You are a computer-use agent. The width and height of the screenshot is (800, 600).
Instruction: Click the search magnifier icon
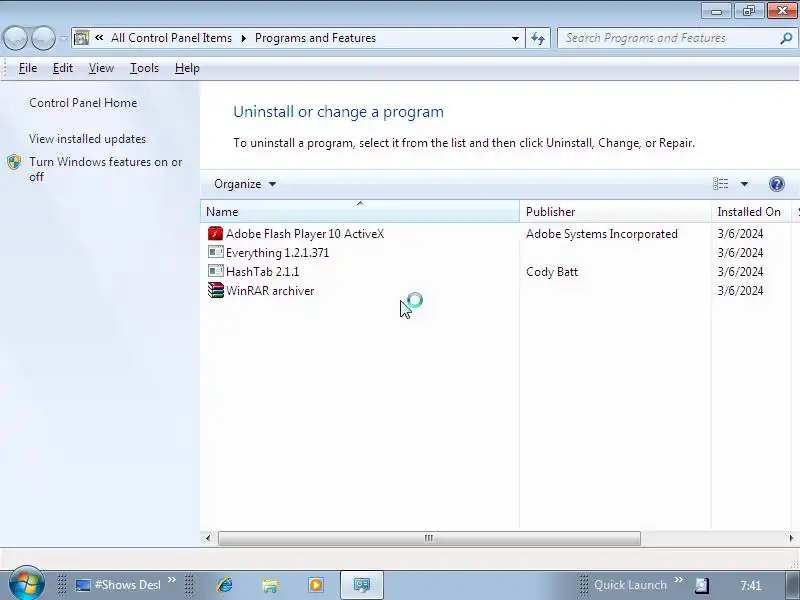786,38
